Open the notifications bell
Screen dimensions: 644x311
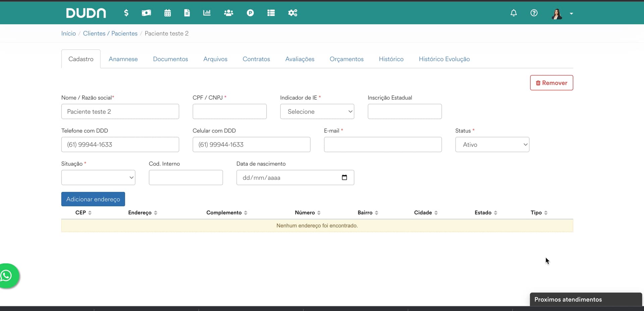(514, 13)
